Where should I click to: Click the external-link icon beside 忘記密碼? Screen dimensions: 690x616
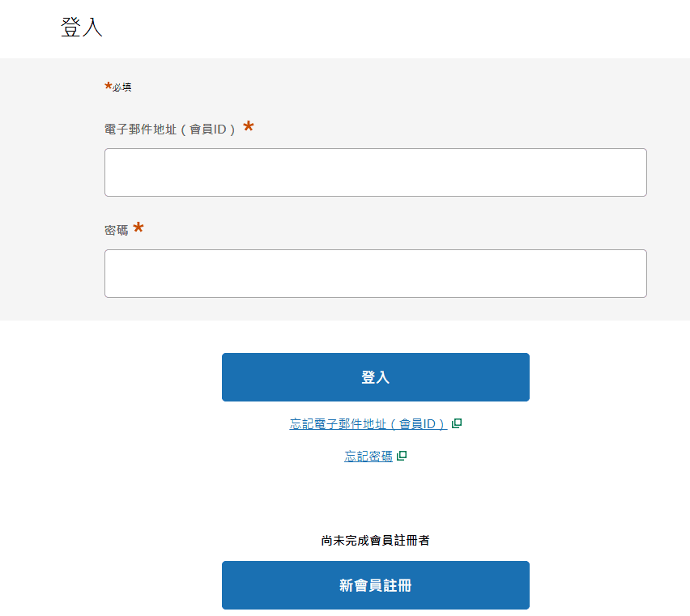[x=402, y=456]
